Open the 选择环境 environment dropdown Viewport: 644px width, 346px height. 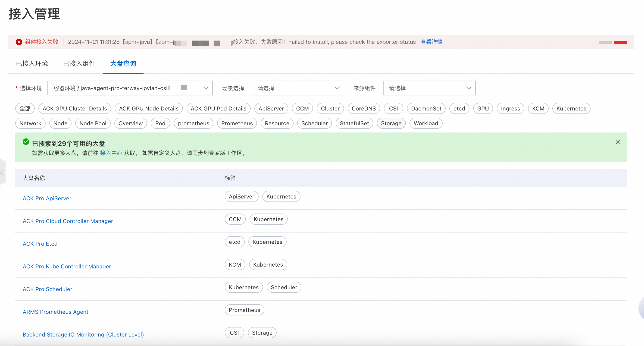coord(130,88)
